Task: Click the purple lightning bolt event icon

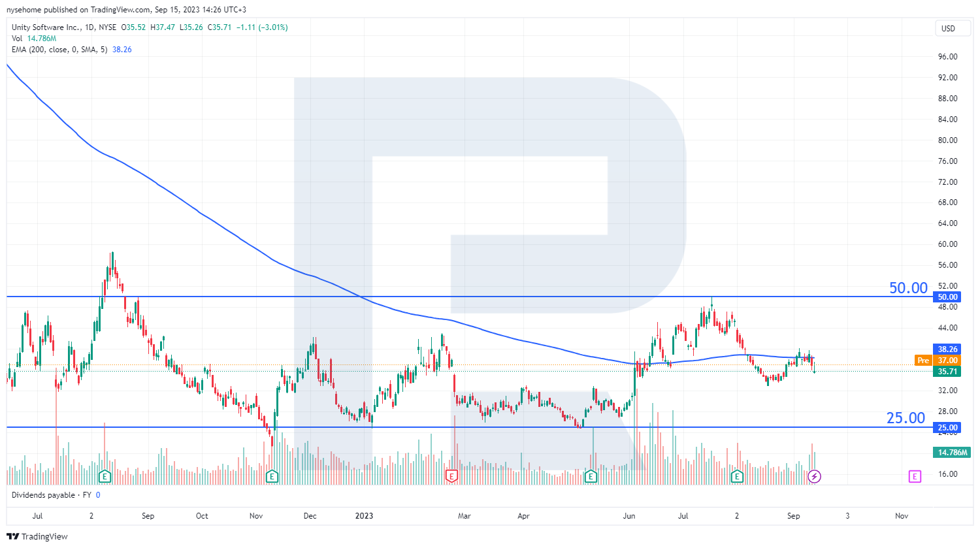Action: (814, 476)
